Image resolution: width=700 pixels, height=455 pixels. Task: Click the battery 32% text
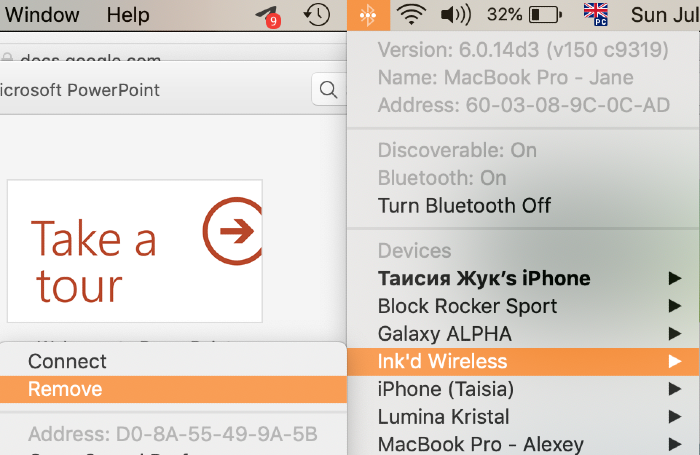(x=504, y=15)
